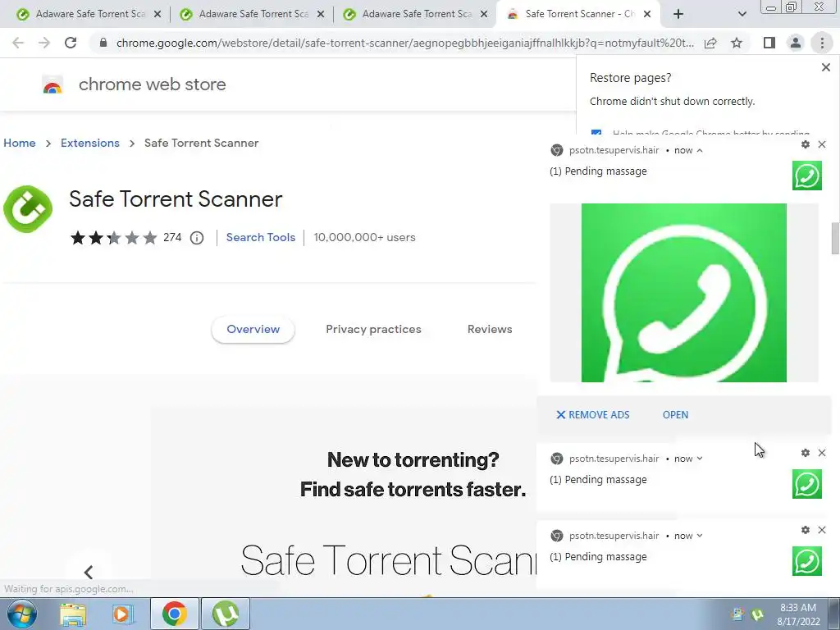840x630 pixels.
Task: Open settings gear of top notification
Action: tap(806, 144)
